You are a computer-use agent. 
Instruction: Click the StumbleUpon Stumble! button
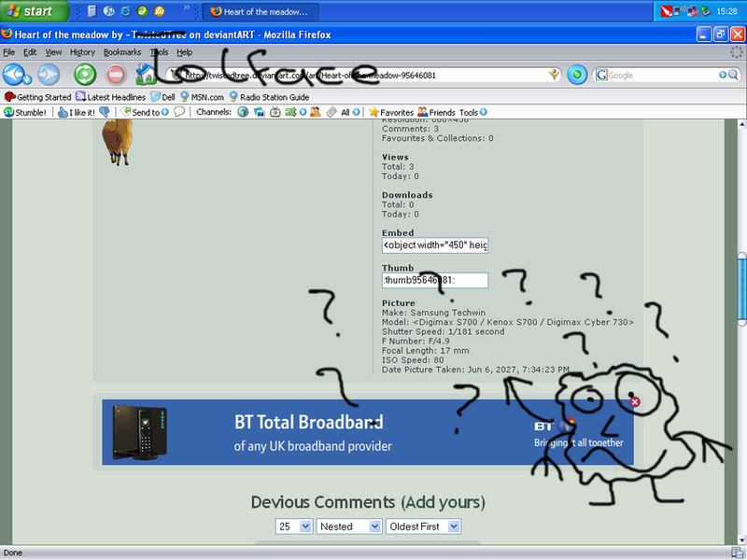25,112
